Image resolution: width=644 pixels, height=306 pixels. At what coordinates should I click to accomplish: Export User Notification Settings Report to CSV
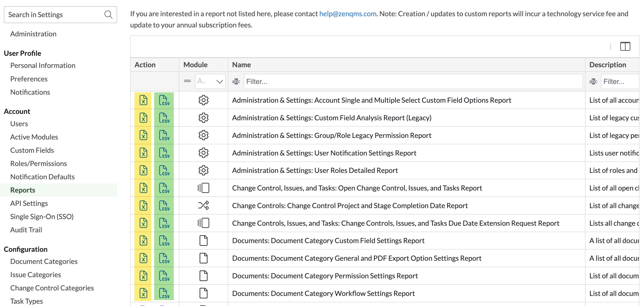[164, 153]
